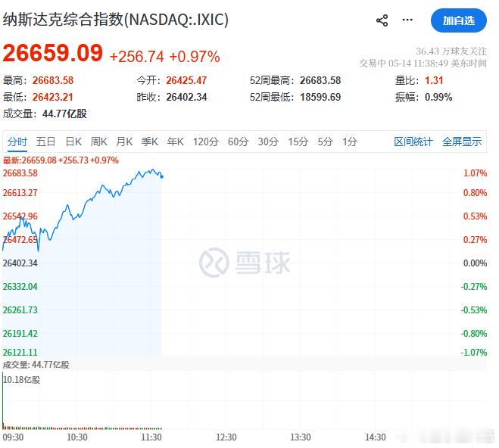The height and width of the screenshot is (448, 499).
Task: Click the 最低 value 26423.21
Action: 53,97
